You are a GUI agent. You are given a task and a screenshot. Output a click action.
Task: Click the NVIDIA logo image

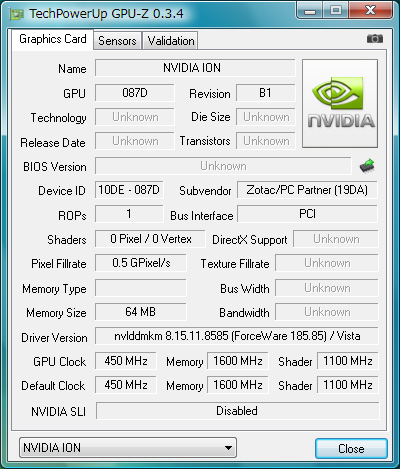(340, 103)
